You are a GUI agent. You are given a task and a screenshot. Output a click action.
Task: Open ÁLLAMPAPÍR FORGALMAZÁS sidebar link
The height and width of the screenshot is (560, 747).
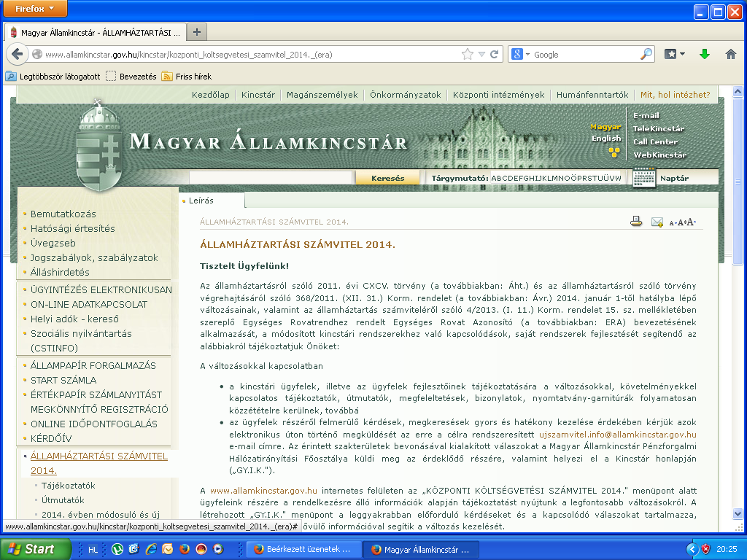(93, 366)
